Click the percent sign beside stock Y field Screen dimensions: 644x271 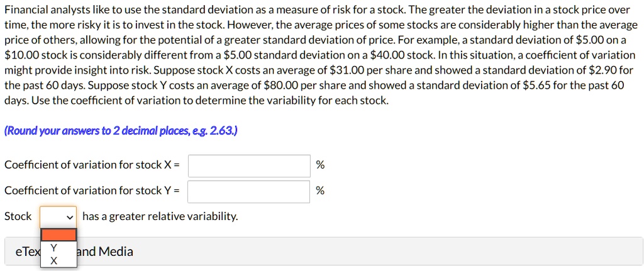[320, 191]
